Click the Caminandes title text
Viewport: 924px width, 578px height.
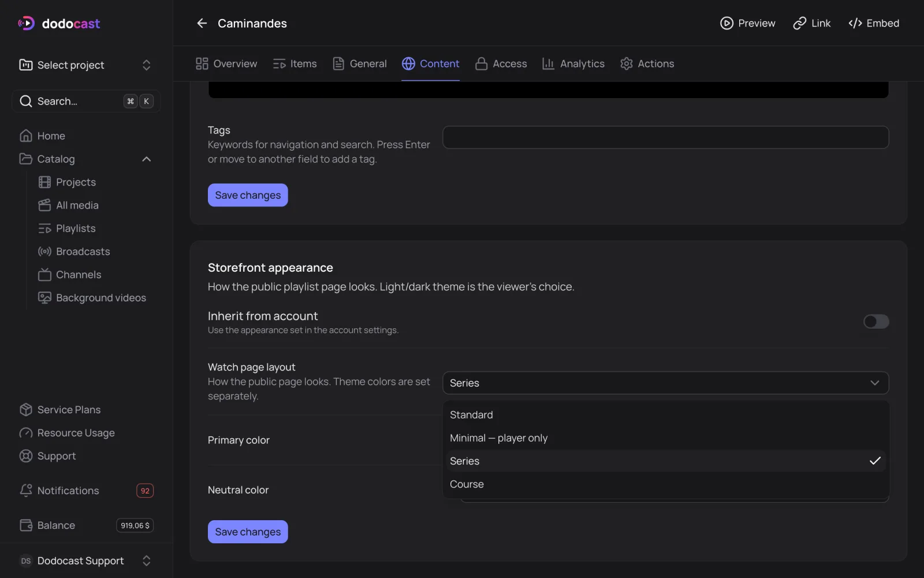[252, 23]
